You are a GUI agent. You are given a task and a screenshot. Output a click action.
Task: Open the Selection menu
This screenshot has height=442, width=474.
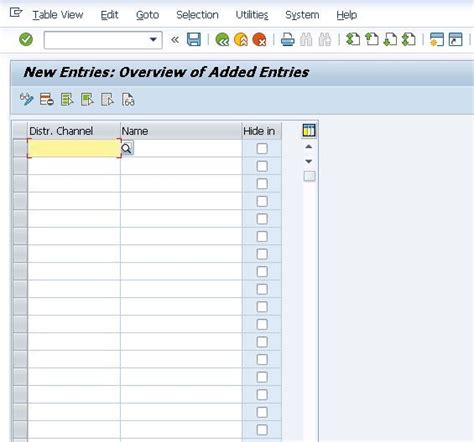click(x=197, y=15)
